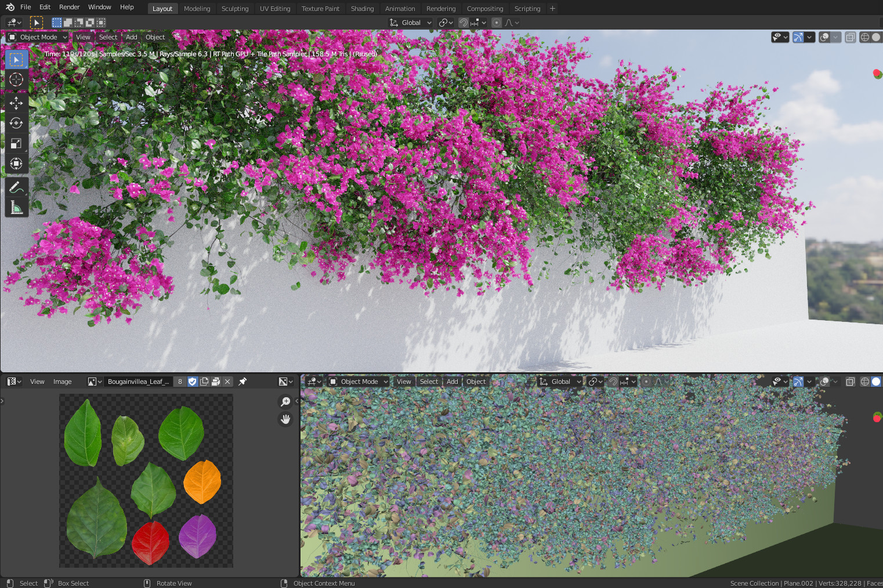Image resolution: width=883 pixels, height=588 pixels.
Task: Click the orange leaf in the texture image
Action: [202, 481]
